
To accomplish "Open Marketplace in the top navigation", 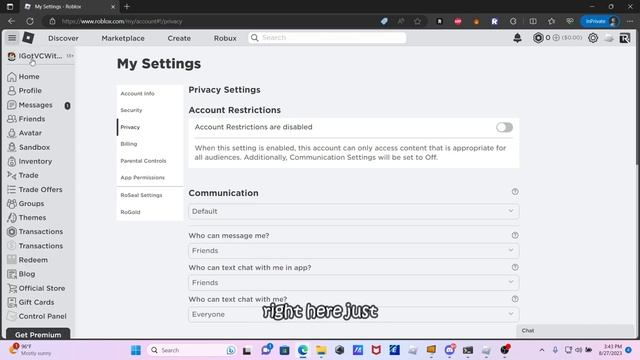I will tap(123, 38).
